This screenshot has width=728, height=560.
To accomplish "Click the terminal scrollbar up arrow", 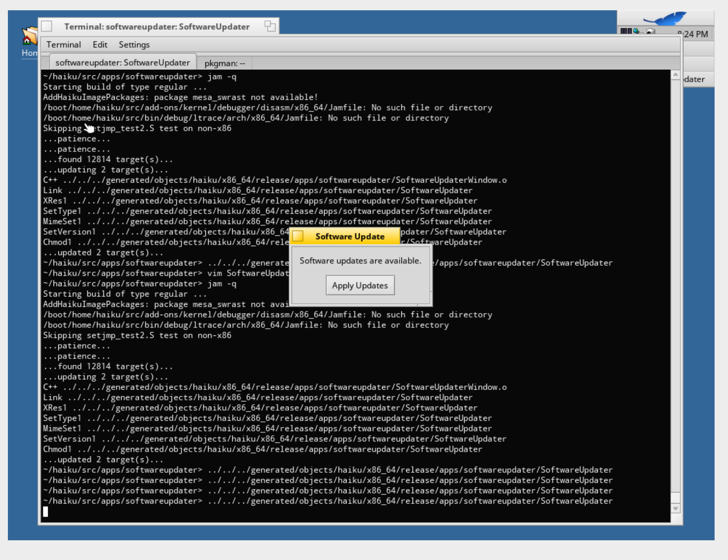I will tap(676, 75).
